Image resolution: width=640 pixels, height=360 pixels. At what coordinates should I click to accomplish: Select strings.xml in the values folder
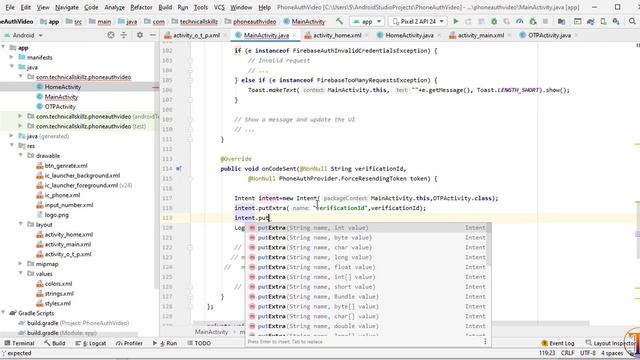tap(59, 293)
